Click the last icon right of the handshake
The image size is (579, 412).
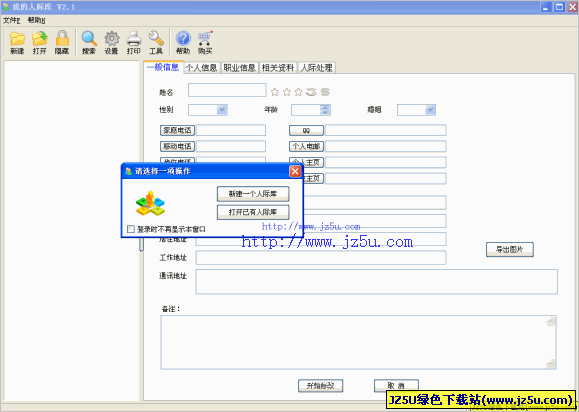(325, 92)
